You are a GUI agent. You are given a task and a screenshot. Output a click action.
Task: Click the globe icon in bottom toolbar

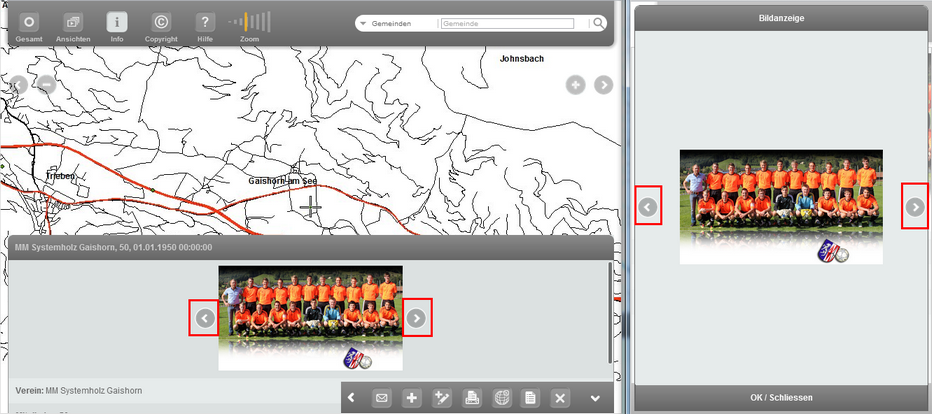[502, 398]
